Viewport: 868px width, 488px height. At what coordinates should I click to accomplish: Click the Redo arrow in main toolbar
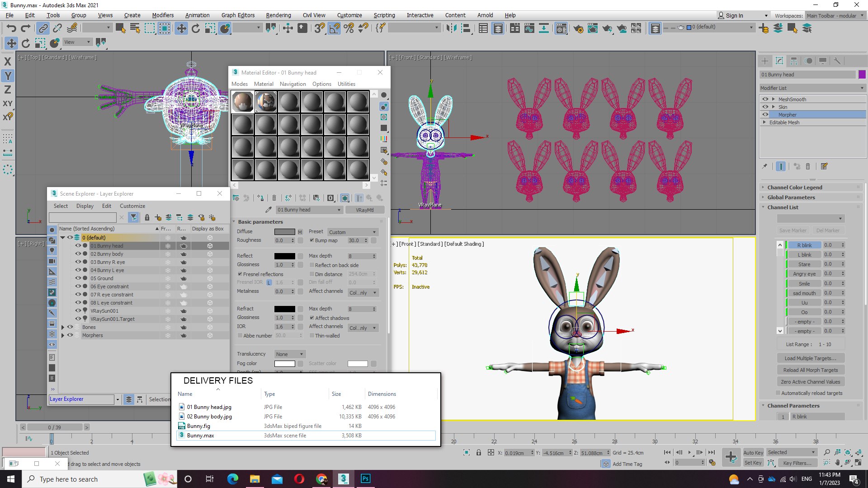[26, 28]
